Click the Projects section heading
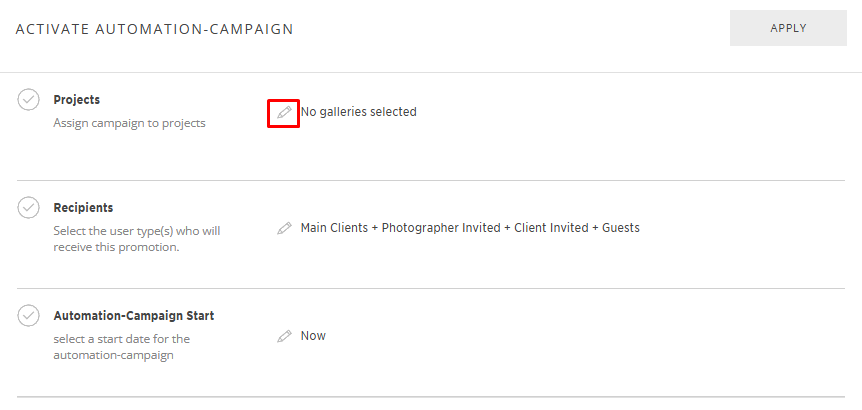862x410 pixels. click(77, 100)
